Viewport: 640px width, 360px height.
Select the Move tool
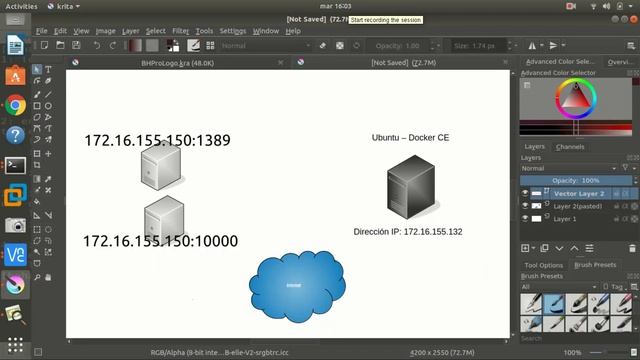pyautogui.click(x=48, y=153)
